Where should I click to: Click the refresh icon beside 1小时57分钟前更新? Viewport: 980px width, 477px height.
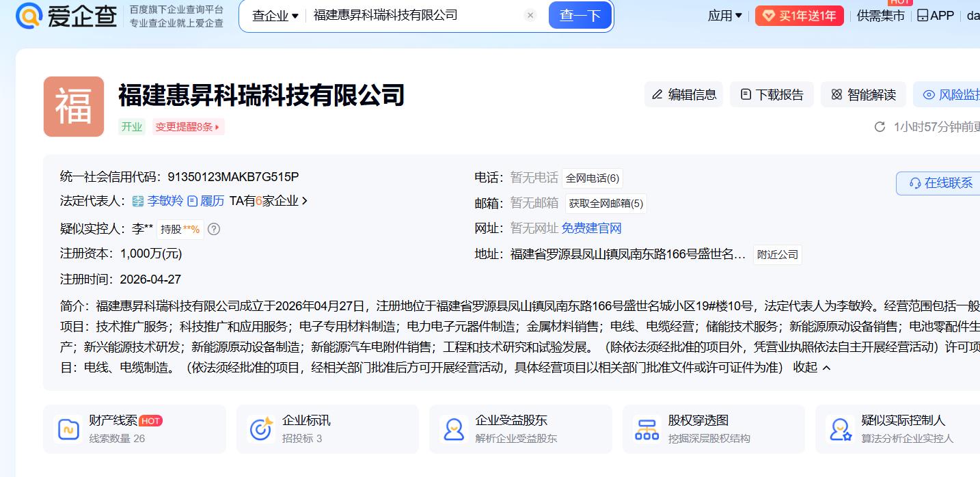[x=880, y=127]
